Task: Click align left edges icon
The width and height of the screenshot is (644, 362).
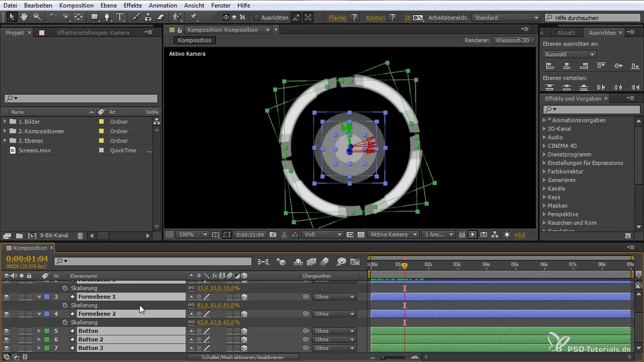Action: pos(550,66)
